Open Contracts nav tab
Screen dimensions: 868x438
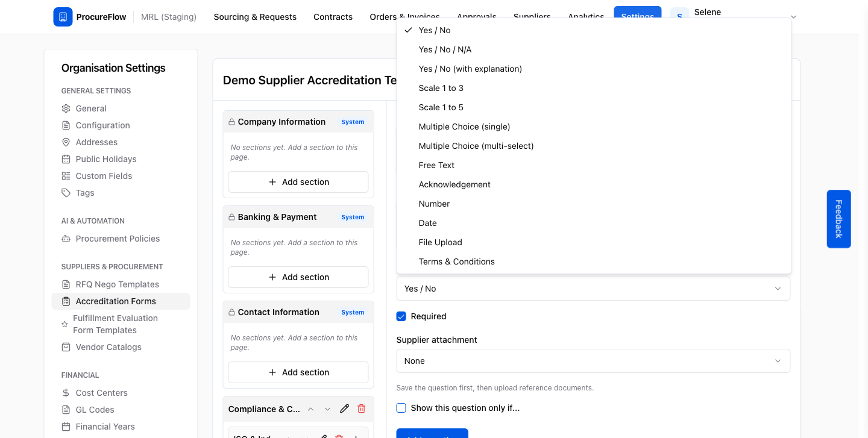pos(333,17)
